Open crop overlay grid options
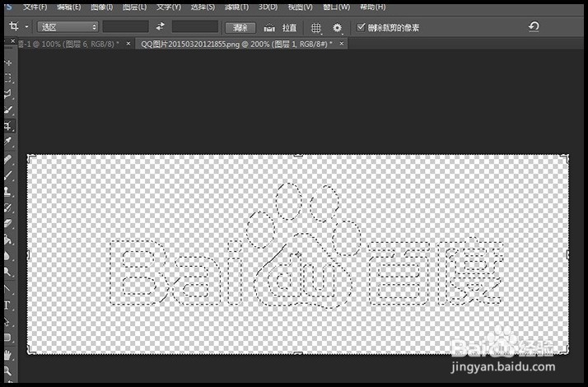Screen dimensions: 588x387 click(x=316, y=28)
